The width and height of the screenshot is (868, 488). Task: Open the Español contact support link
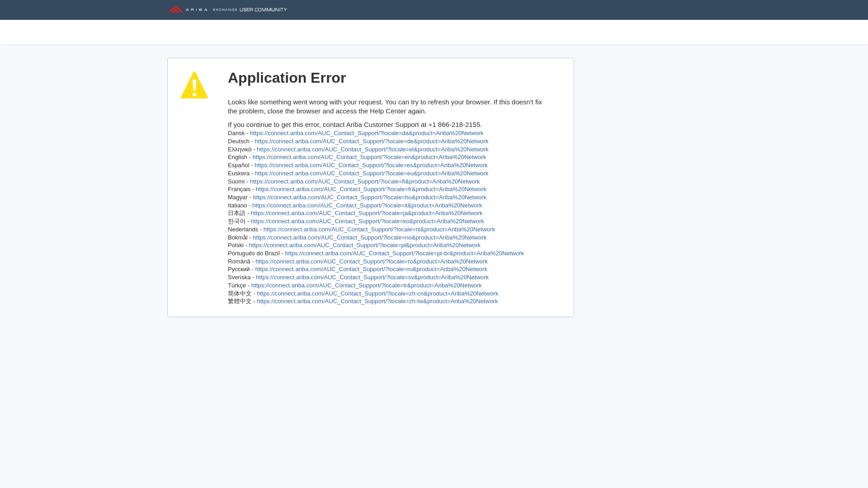click(x=371, y=165)
